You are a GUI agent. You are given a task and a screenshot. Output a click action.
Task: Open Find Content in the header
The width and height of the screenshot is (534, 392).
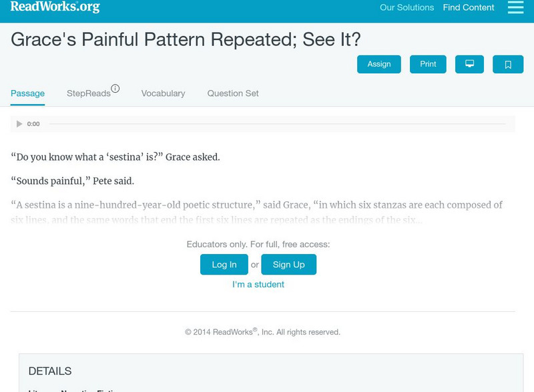469,8
